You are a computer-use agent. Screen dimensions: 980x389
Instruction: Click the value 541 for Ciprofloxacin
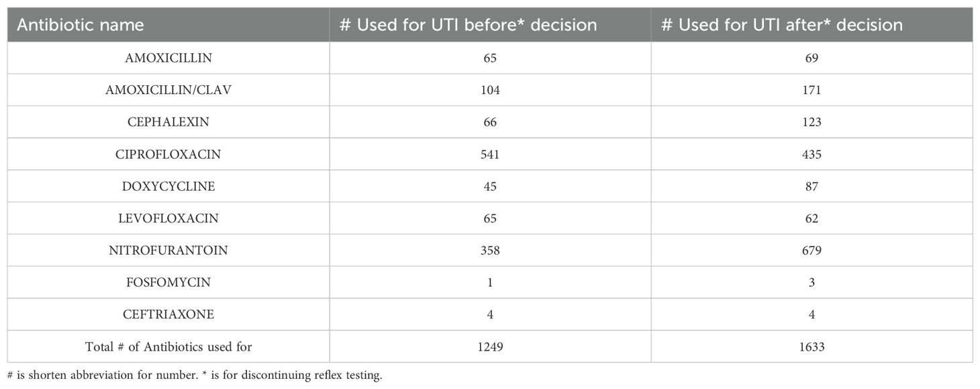[490, 155]
